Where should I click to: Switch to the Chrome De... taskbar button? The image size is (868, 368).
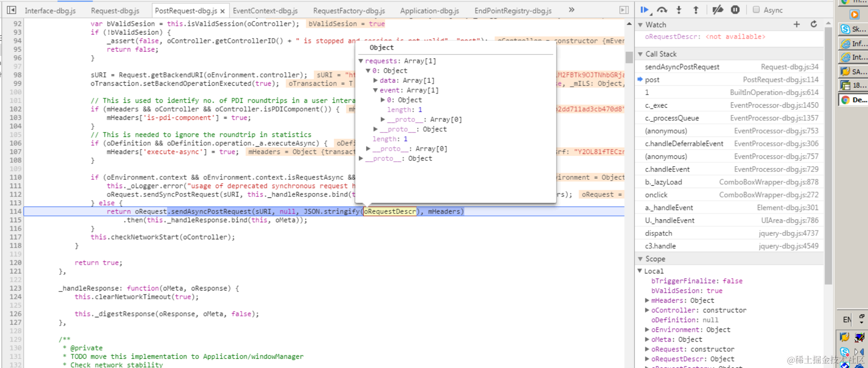853,99
